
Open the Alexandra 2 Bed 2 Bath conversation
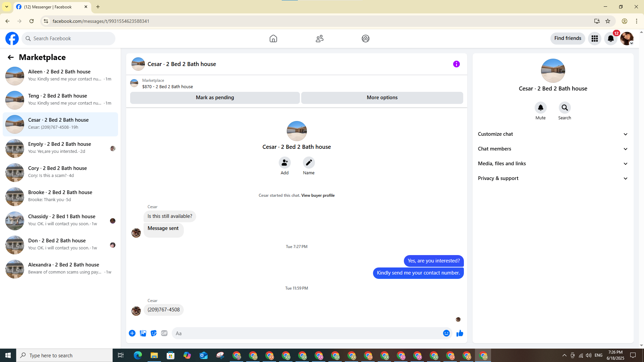(60, 269)
